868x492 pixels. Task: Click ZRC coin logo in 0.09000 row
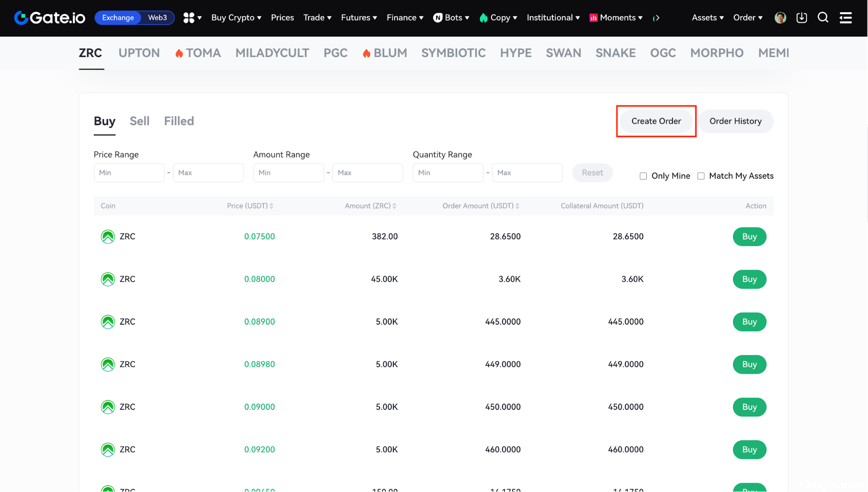click(108, 407)
